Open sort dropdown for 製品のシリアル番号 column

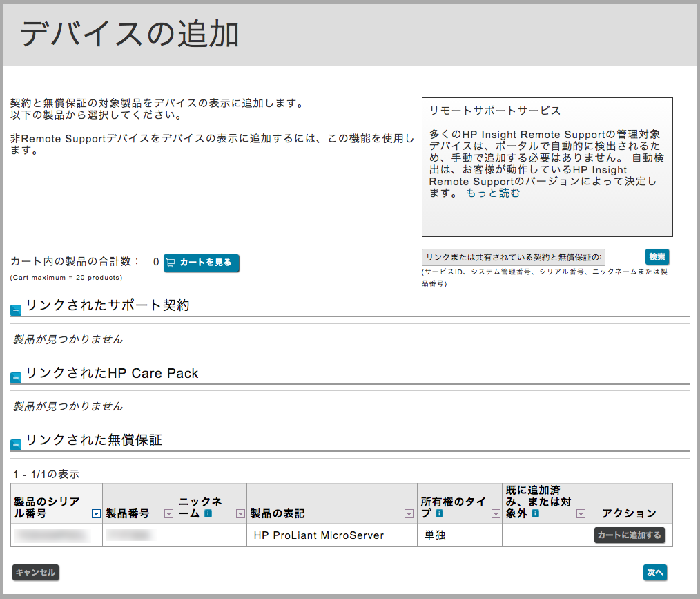pos(96,514)
